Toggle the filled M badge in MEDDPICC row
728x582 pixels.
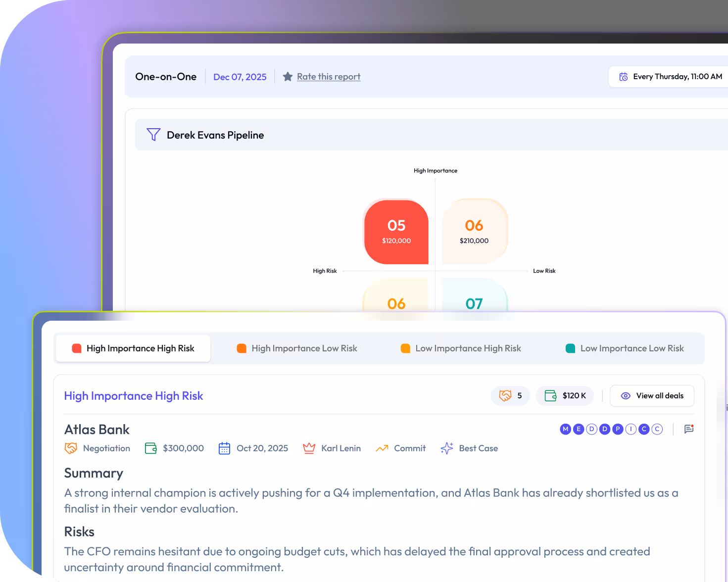565,429
